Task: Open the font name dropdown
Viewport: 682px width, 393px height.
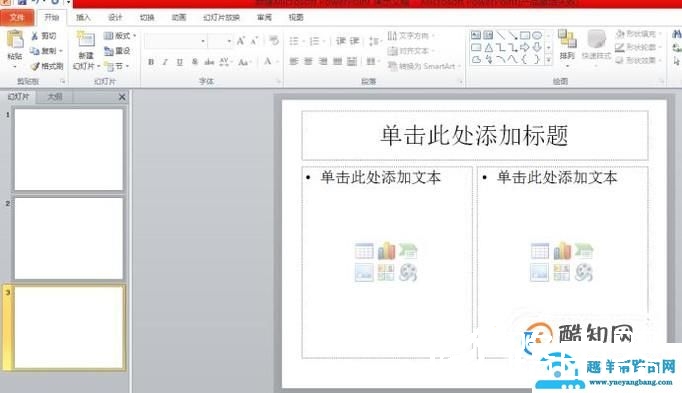Action: click(x=203, y=41)
